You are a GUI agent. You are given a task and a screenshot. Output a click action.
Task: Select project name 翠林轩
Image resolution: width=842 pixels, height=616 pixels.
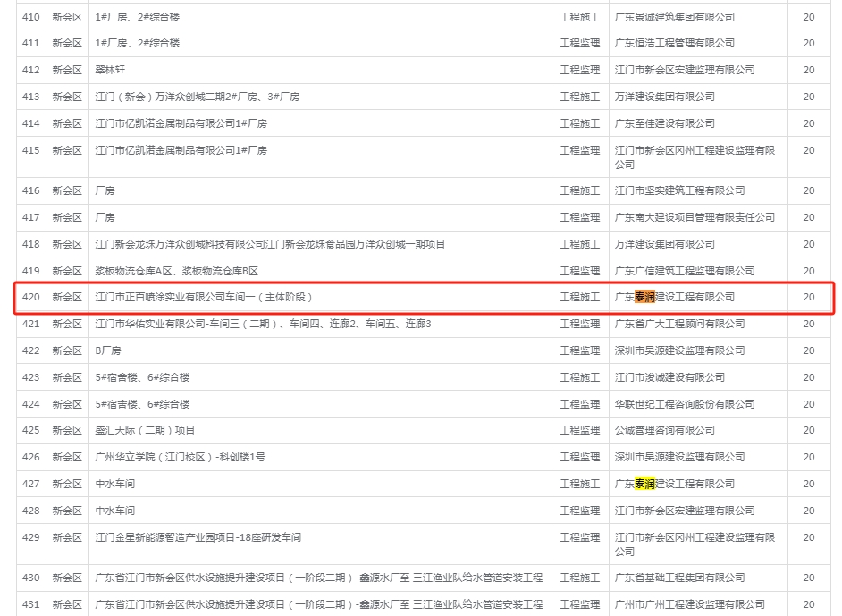110,70
